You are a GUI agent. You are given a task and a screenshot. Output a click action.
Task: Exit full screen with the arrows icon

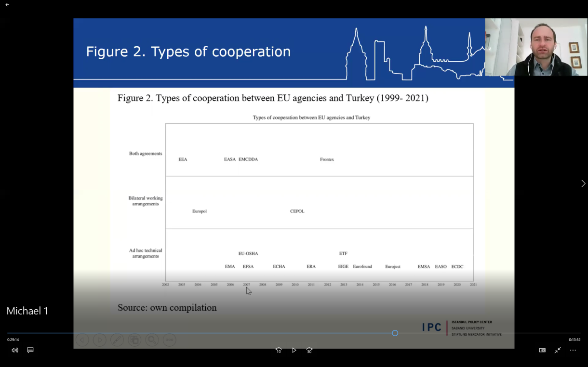(558, 350)
